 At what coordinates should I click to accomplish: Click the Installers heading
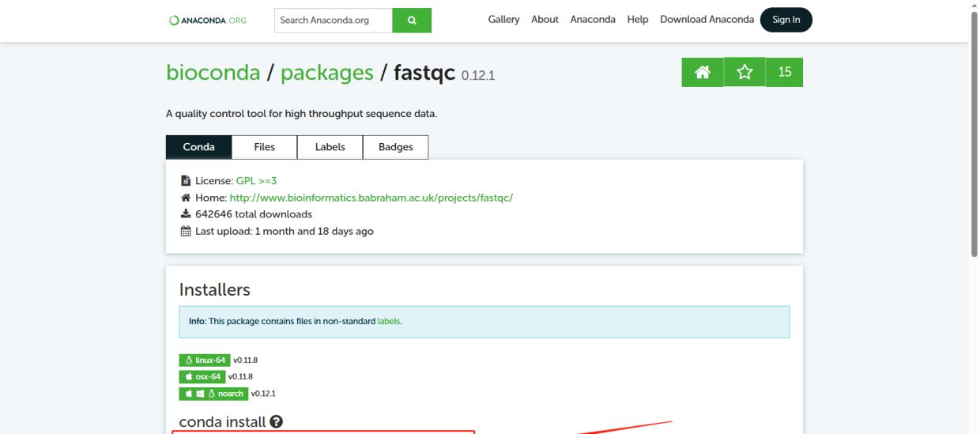pyautogui.click(x=215, y=289)
